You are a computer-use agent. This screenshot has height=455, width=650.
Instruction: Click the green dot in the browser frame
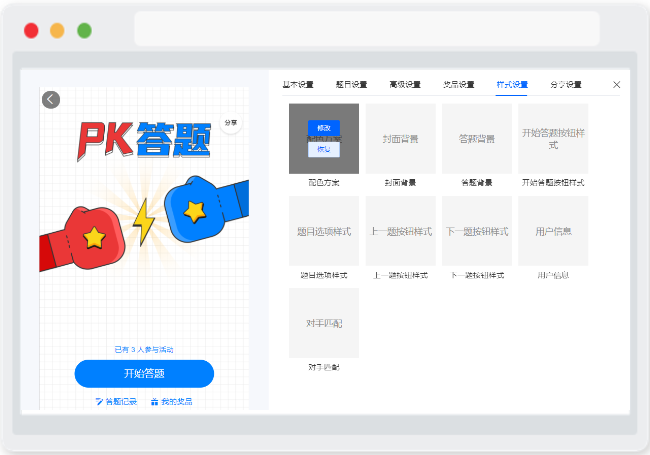point(85,31)
